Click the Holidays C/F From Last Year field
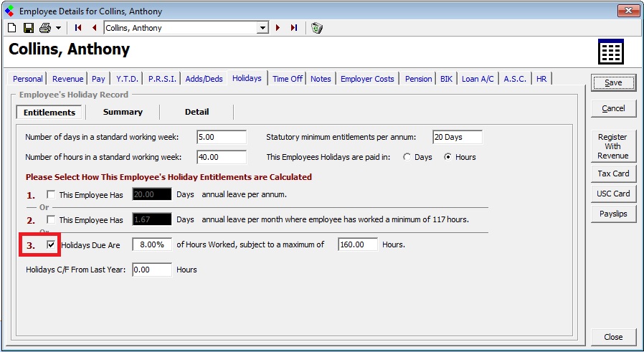Image resolution: width=644 pixels, height=352 pixels. click(x=152, y=270)
